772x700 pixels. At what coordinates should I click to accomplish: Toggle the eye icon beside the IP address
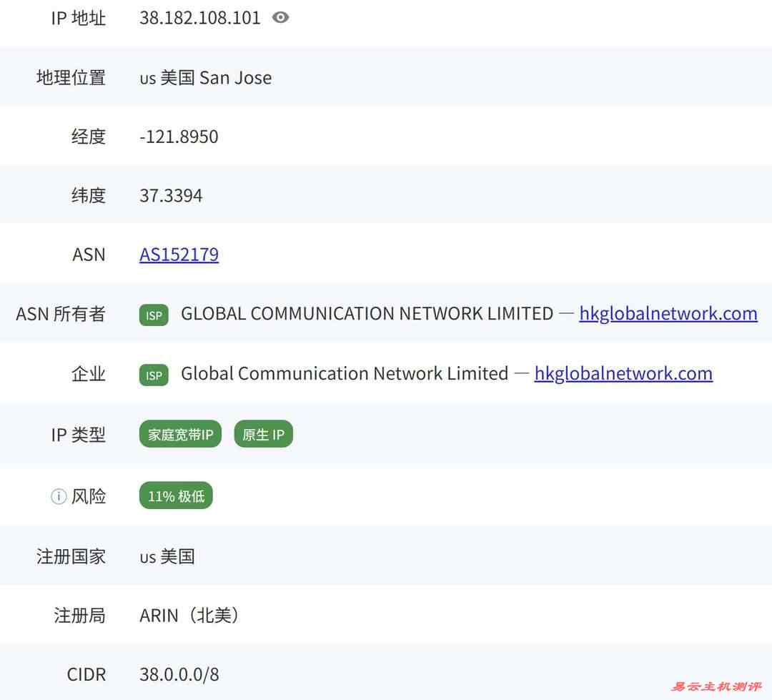pos(279,17)
